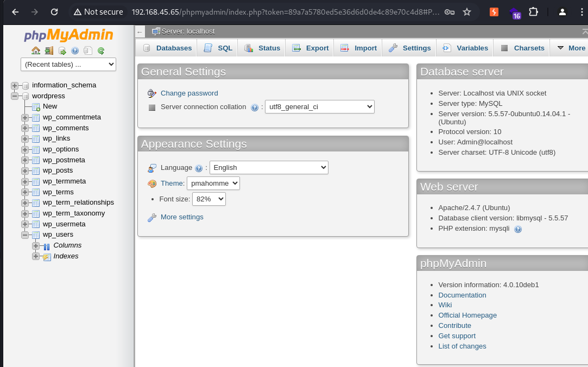Click the Theme link label
Viewport: 588px width, 367px height.
[173, 184]
